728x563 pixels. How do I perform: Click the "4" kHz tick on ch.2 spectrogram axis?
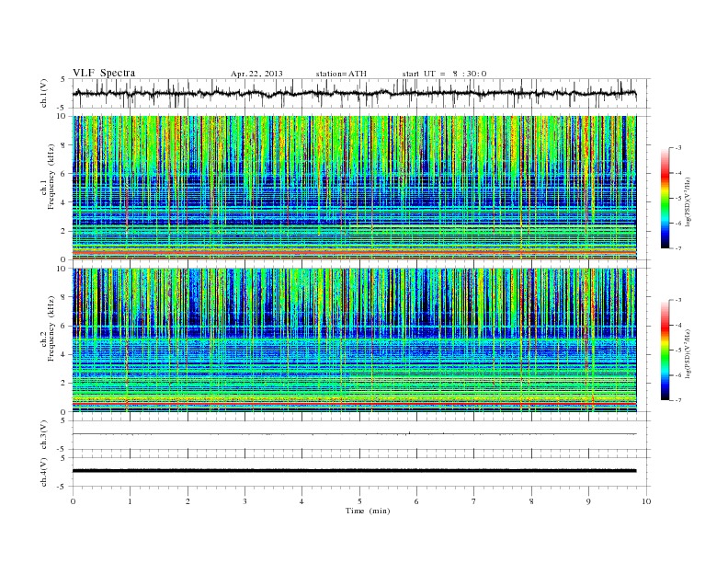coord(63,354)
